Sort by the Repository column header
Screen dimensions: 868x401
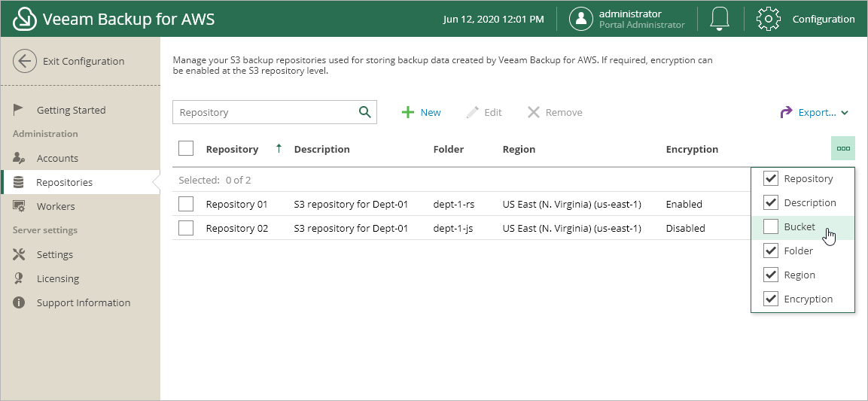click(232, 149)
